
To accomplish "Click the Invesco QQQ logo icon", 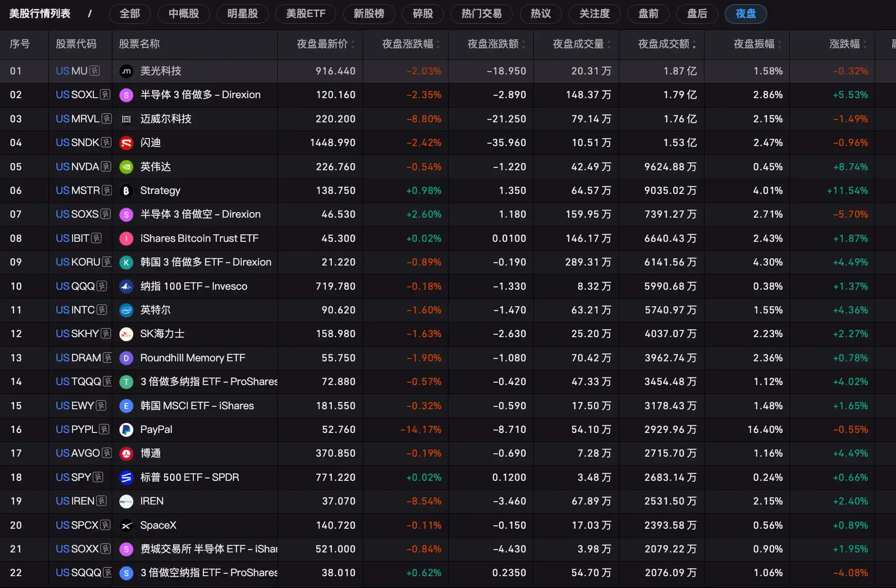I will tap(126, 286).
